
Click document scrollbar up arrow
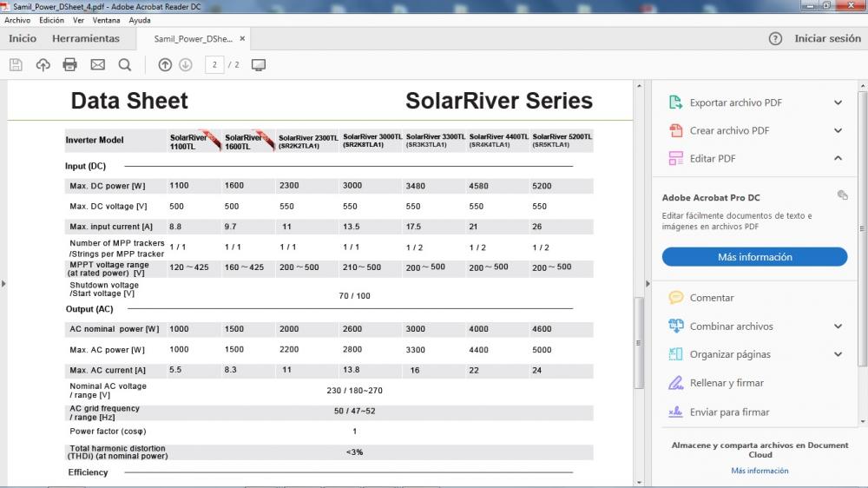point(639,86)
